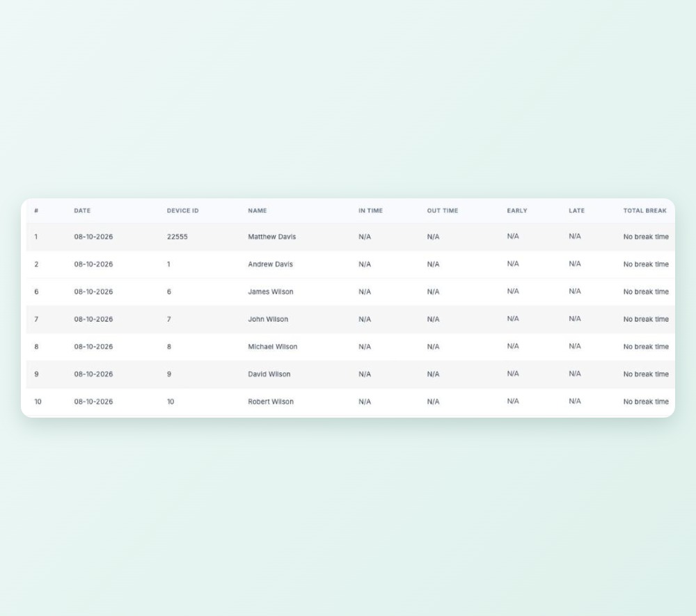Screen dimensions: 696x616
Task: Click the date in Matthew Davis row
Action: (x=93, y=237)
